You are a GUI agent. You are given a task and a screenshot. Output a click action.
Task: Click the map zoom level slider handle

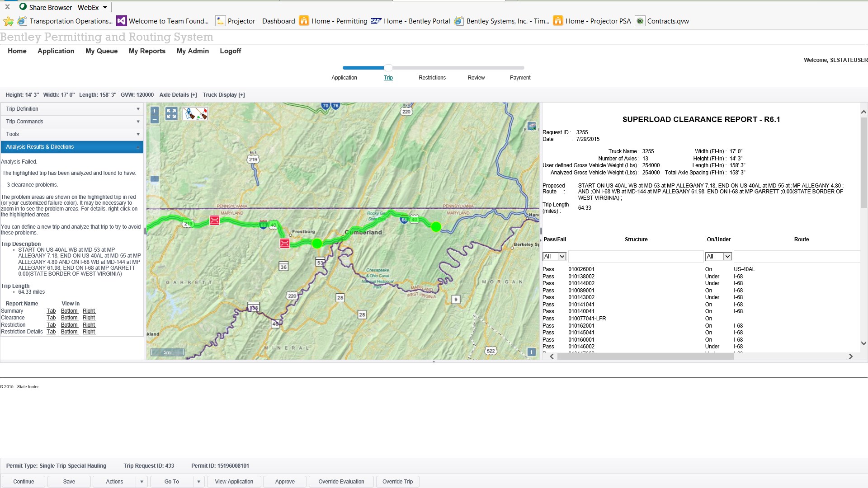pyautogui.click(x=155, y=178)
